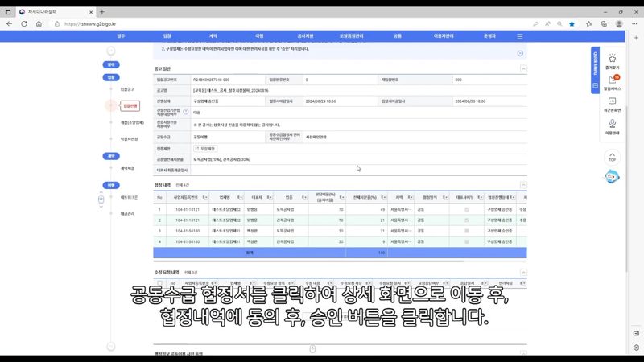Open the 최근본화면 quick menu icon
The image size is (644, 362).
tap(612, 102)
